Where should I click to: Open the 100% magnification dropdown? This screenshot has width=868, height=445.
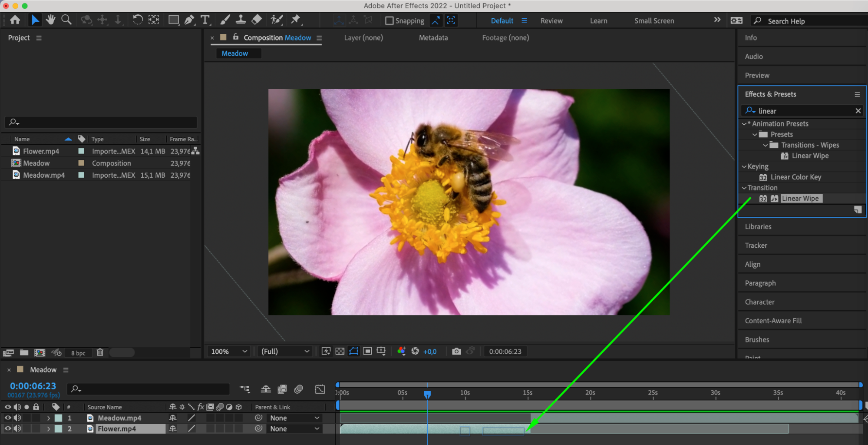pos(229,351)
